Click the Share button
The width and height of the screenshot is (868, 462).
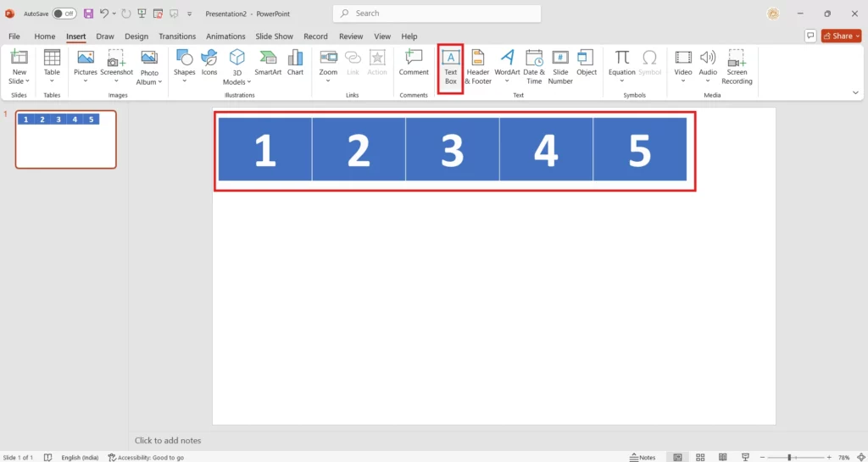click(841, 36)
